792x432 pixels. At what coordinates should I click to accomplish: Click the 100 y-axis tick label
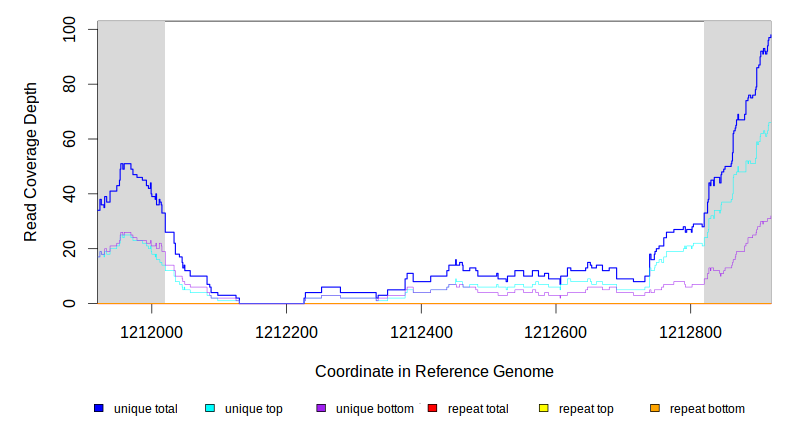pyautogui.click(x=70, y=30)
